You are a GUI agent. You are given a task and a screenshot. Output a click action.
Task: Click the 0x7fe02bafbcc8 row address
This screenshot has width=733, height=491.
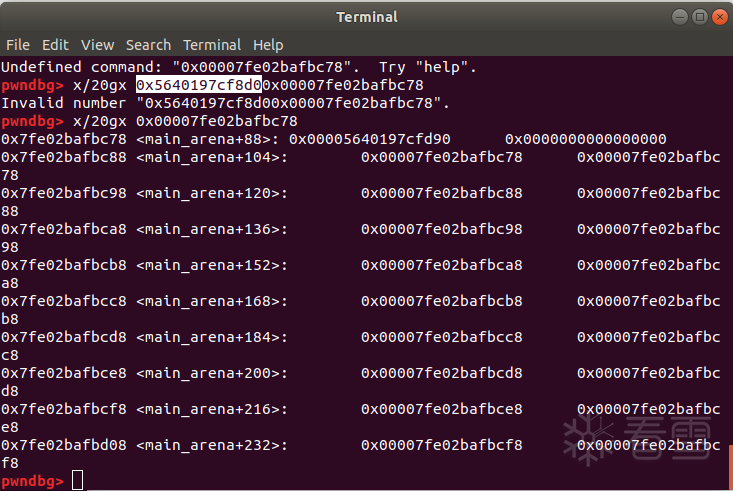(x=64, y=301)
